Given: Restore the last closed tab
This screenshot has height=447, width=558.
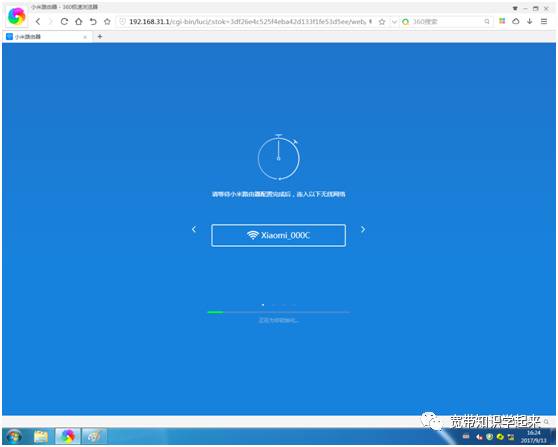Looking at the screenshot, I should point(93,22).
